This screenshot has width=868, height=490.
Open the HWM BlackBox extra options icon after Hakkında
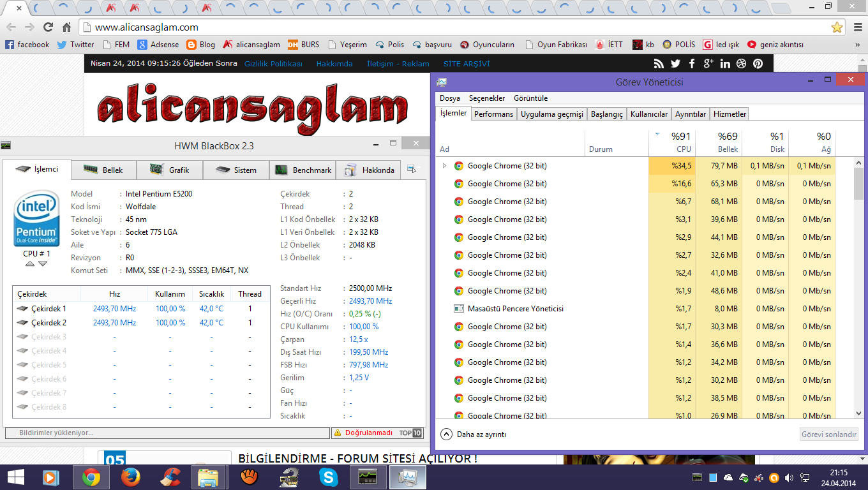click(x=412, y=170)
